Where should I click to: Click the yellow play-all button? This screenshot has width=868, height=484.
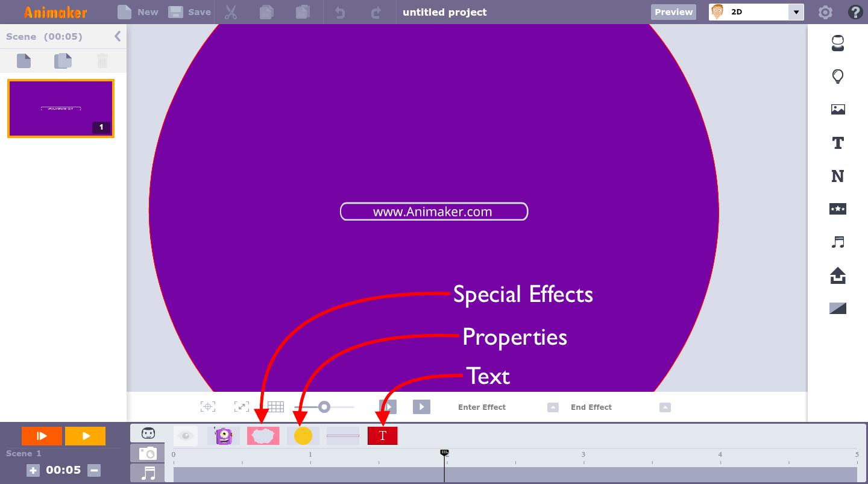pyautogui.click(x=86, y=436)
